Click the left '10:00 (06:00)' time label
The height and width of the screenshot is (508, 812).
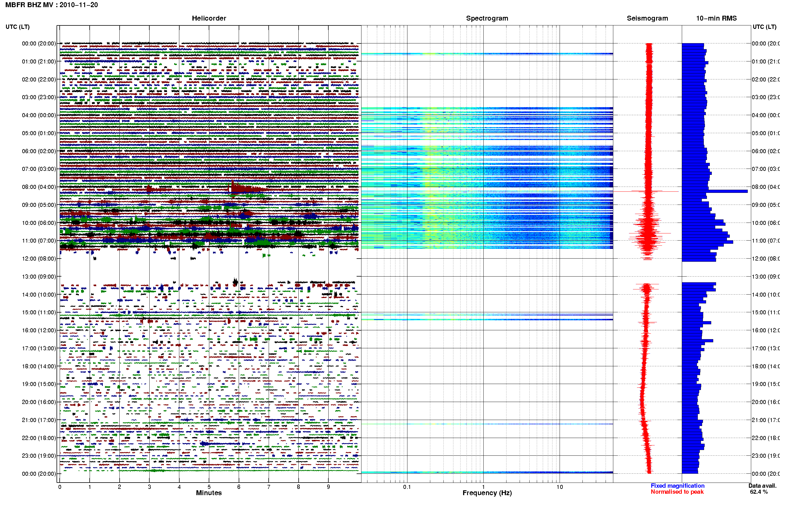pos(39,223)
